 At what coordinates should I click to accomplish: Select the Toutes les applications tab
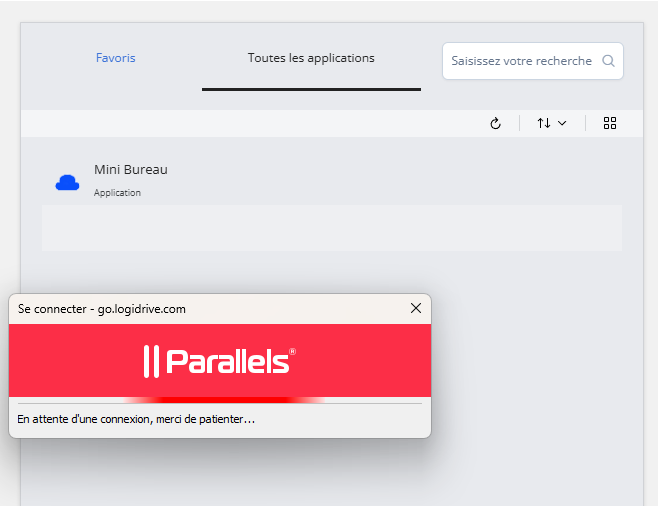pos(311,58)
